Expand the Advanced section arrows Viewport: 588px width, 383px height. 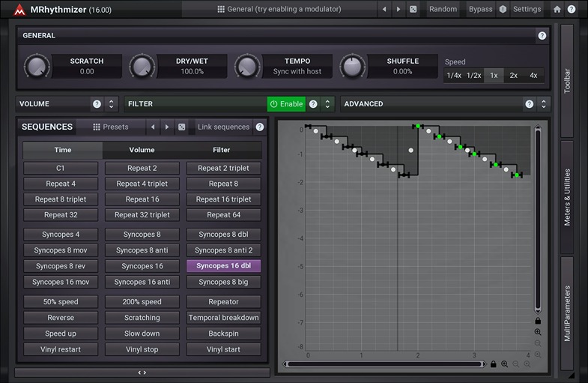[x=545, y=104]
